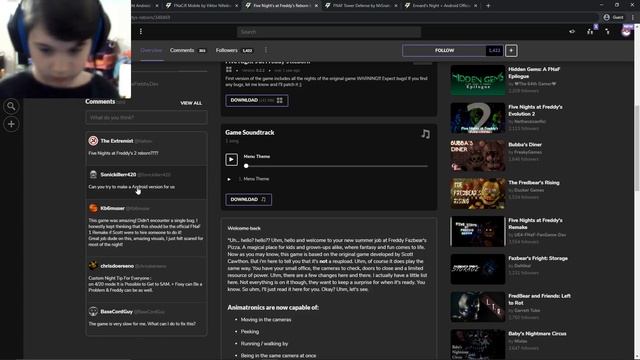Click the Menu Theme seek slider handle
The width and height of the screenshot is (640, 360).
[246, 166]
